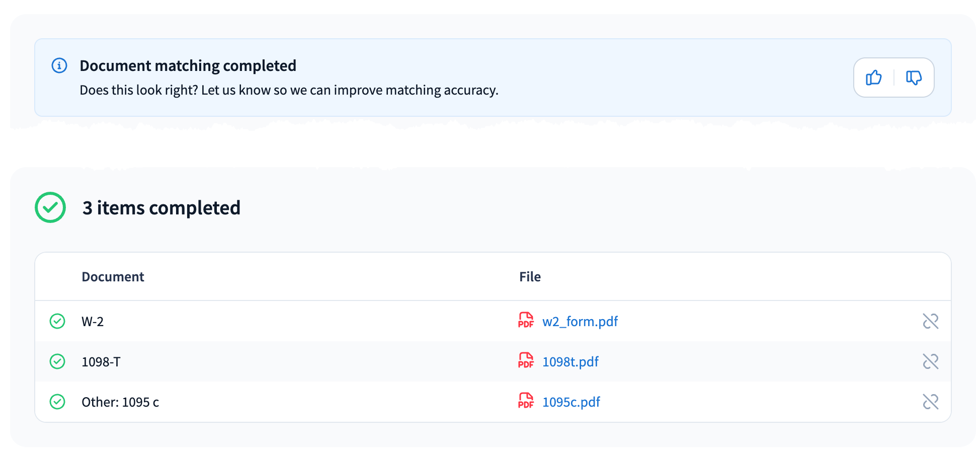Screen dimensions: 980x454
Task: Click the Document column header
Action: [x=113, y=277]
